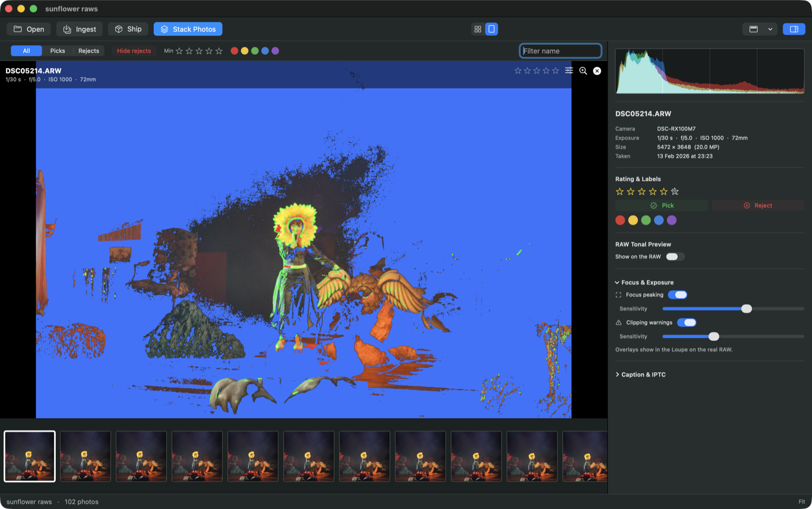812x509 pixels.
Task: Open the layout options chevron dropdown
Action: (770, 29)
